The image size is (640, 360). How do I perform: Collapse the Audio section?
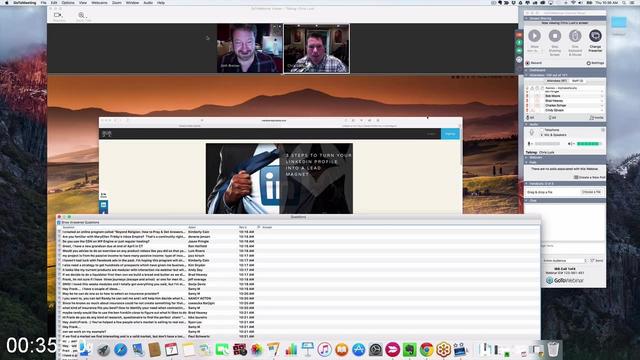point(527,124)
